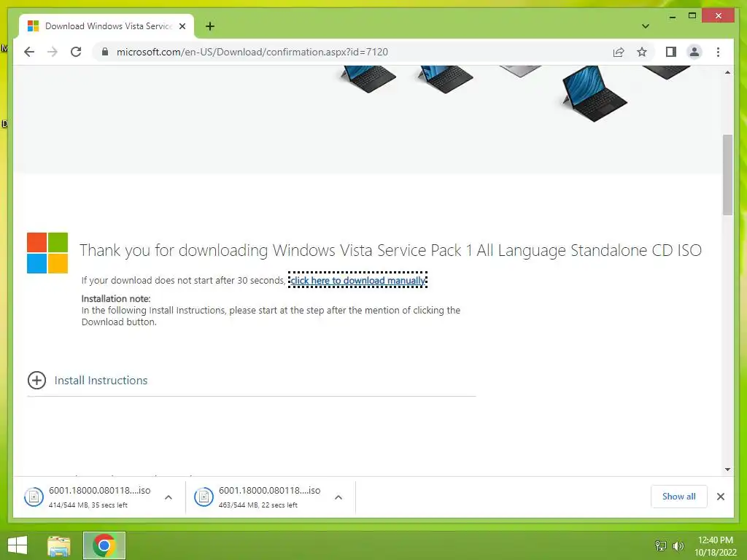Open the volume speaker icon
The width and height of the screenshot is (747, 560).
pyautogui.click(x=678, y=545)
